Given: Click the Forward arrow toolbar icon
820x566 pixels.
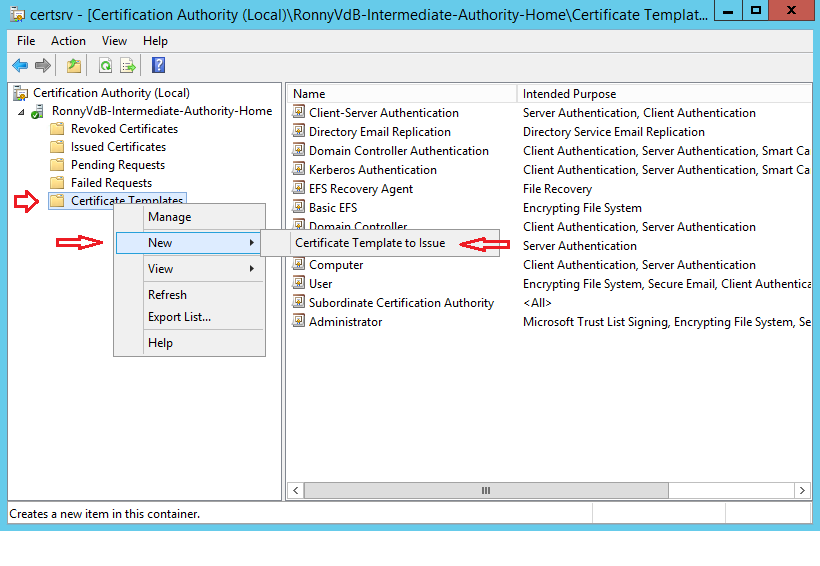Looking at the screenshot, I should coord(42,66).
